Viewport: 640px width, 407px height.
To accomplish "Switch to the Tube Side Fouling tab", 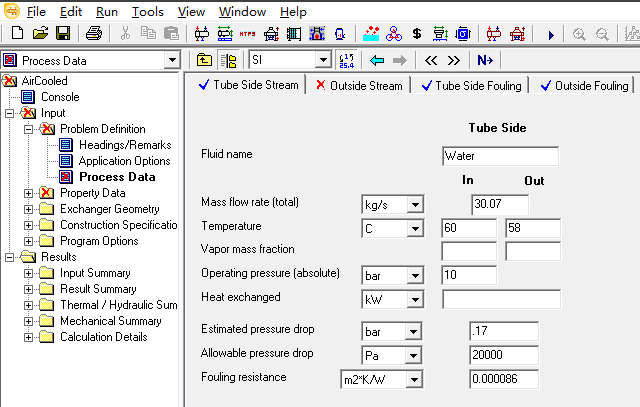I will (471, 86).
